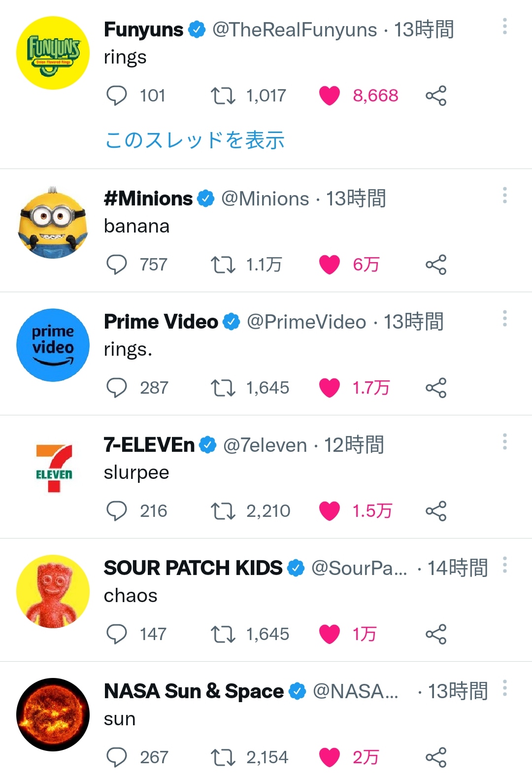Open the 7-ELEVEn slurpee tweet comments
Screen dimensions: 532x780
[x=117, y=511]
